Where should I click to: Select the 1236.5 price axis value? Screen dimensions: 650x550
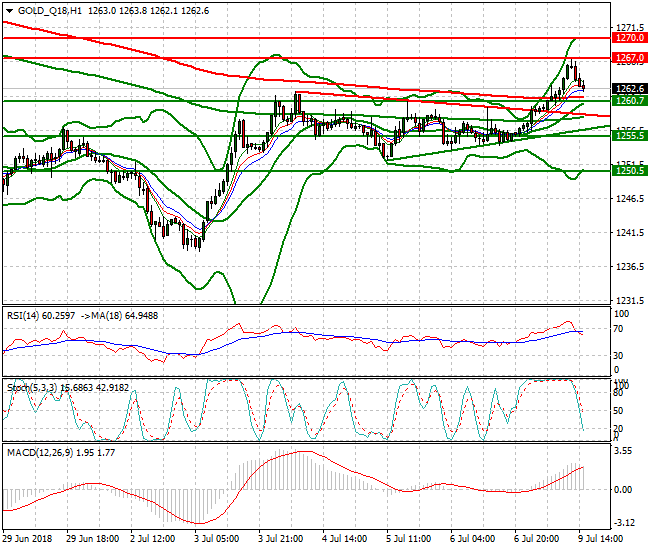click(x=631, y=267)
